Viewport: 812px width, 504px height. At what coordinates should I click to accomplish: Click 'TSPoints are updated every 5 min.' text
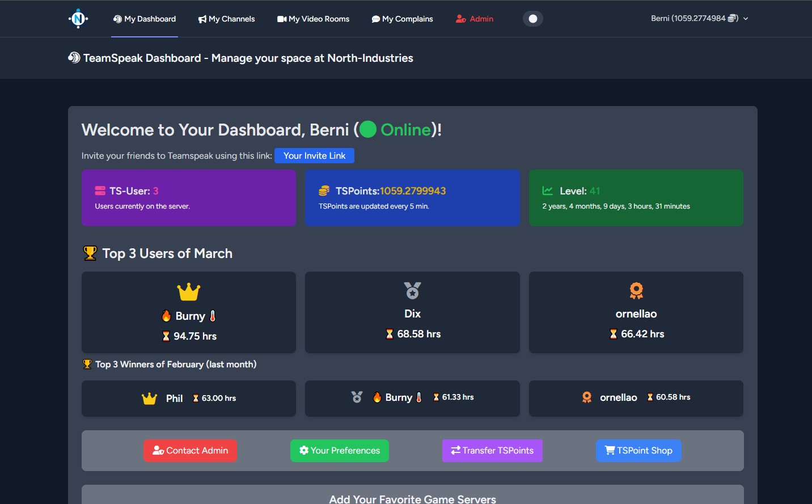(374, 206)
